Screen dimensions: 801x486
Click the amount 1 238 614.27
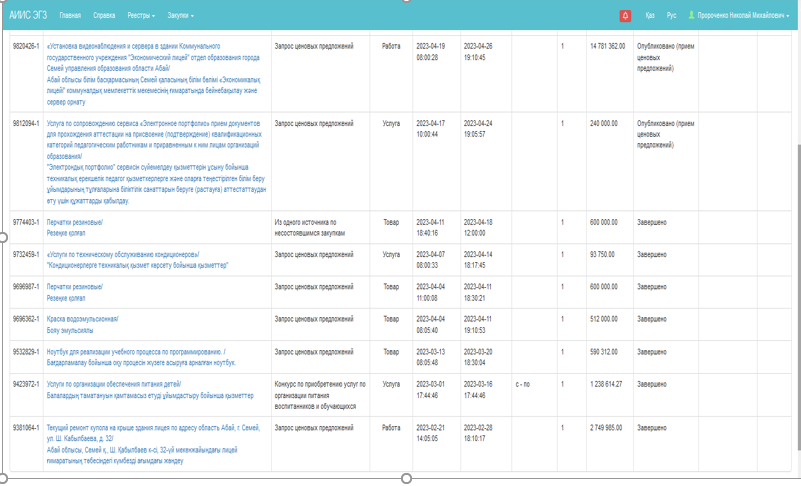point(606,384)
